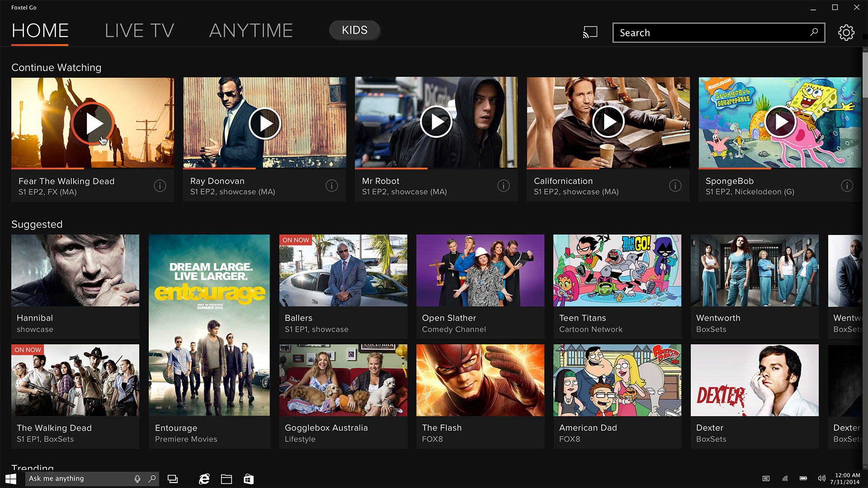Click the Continue Watching heading
868x488 pixels.
57,67
